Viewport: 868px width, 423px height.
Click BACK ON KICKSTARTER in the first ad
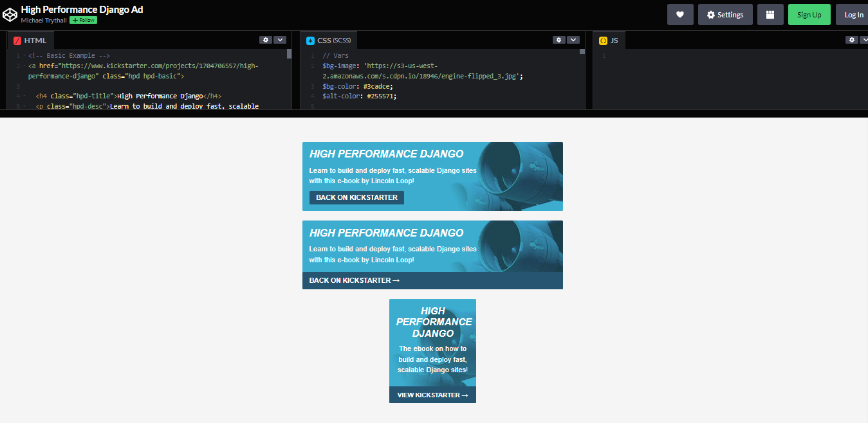point(356,197)
